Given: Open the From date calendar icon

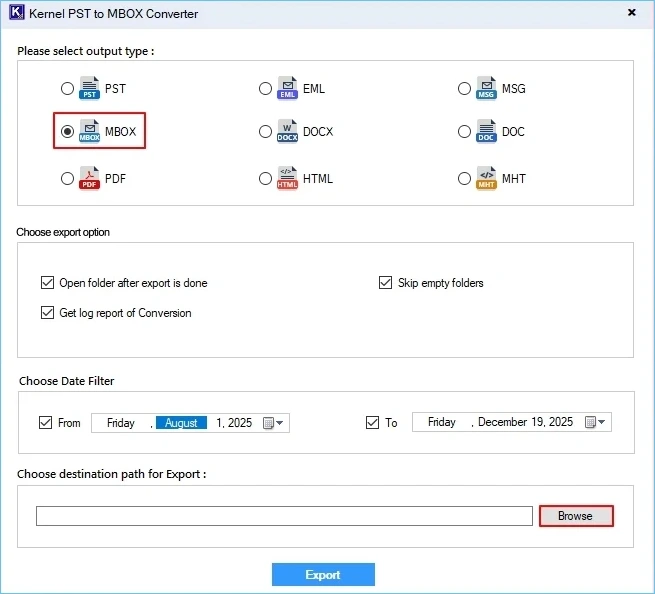Looking at the screenshot, I should (268, 423).
